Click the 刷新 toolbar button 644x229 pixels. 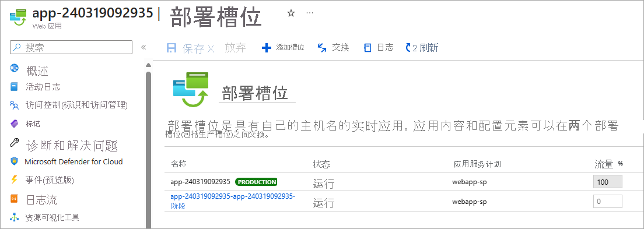422,48
